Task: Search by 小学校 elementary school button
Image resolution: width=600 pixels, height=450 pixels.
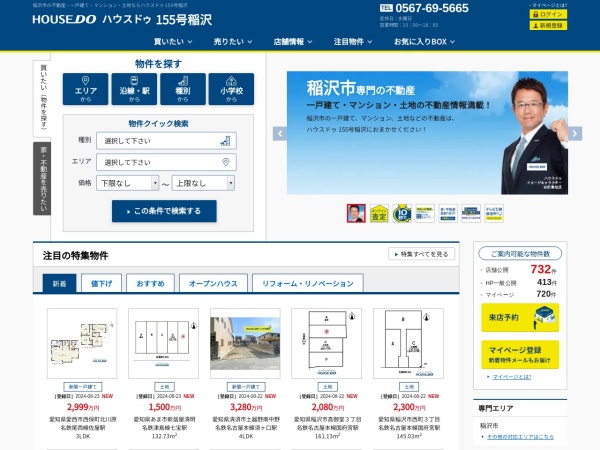Action: [231, 89]
